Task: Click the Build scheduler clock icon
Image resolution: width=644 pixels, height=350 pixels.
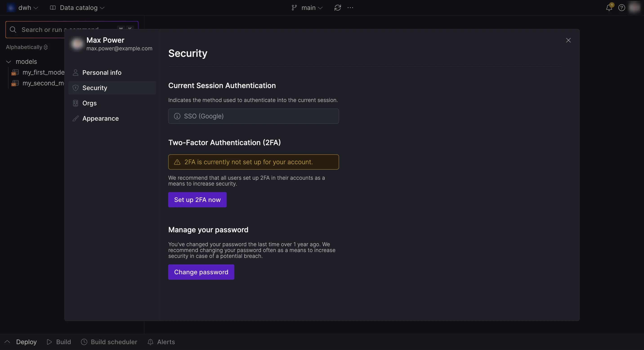Action: (84, 342)
